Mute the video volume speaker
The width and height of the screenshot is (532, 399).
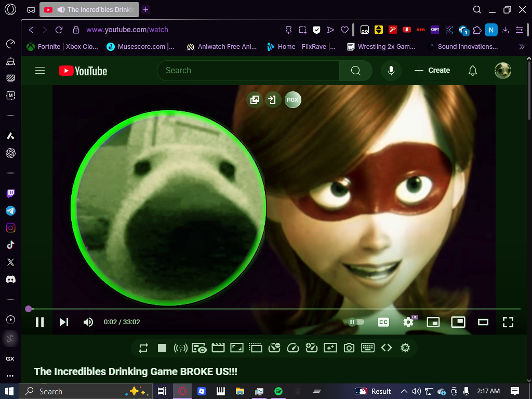[x=88, y=322]
